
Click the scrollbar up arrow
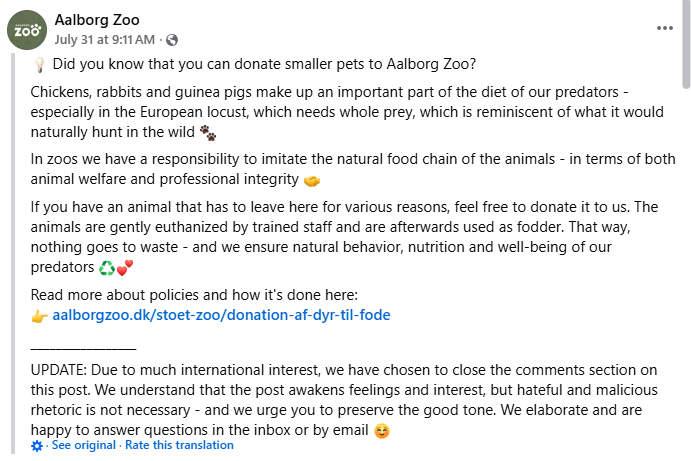[684, 7]
